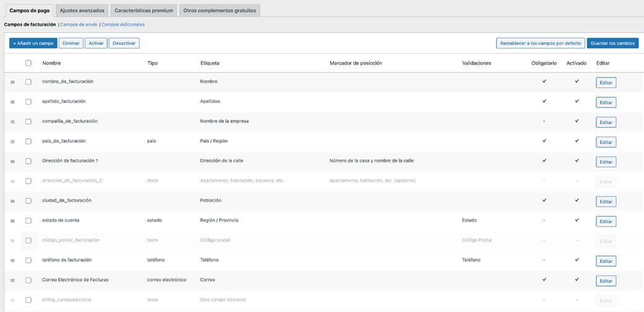
Task: Click drag handle for Dirección de facturación 1
Action: (12, 161)
